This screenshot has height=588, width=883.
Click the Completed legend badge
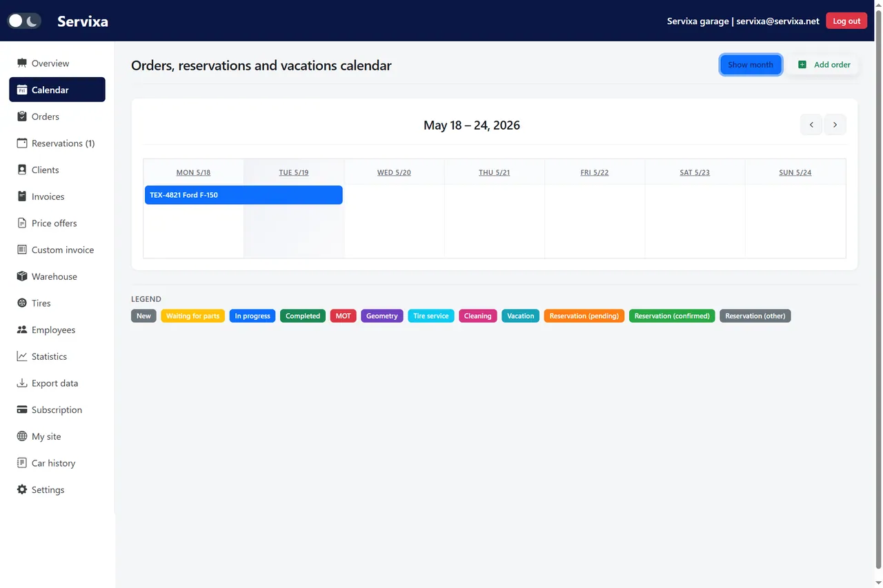pyautogui.click(x=303, y=316)
